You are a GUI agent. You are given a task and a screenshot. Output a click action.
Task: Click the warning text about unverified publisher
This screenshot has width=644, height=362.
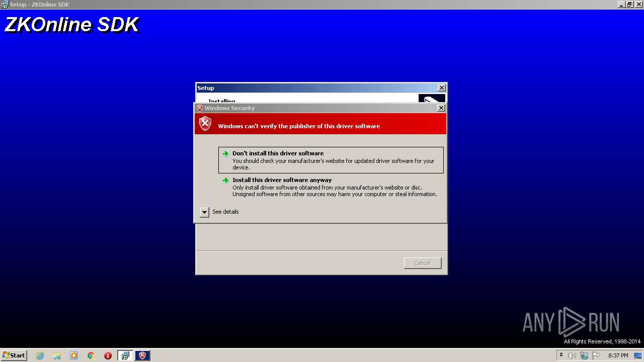click(x=299, y=126)
